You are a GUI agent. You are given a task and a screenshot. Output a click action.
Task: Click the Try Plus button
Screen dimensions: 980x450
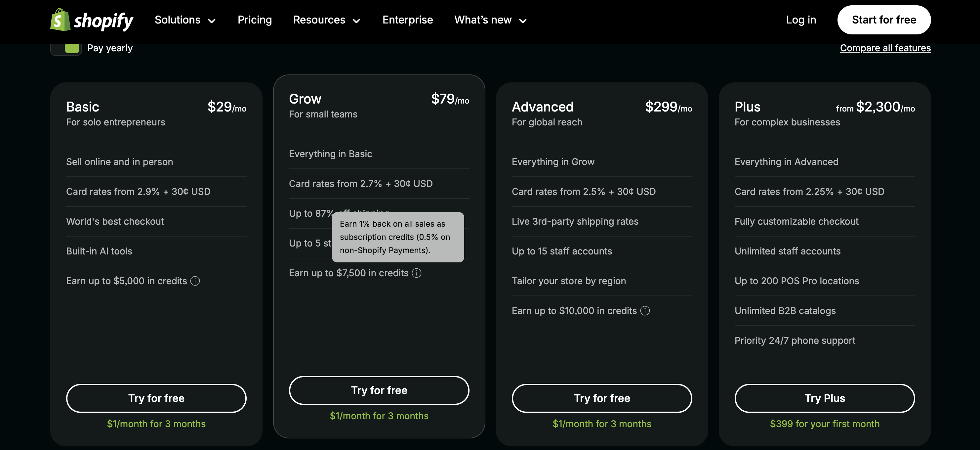click(x=824, y=398)
